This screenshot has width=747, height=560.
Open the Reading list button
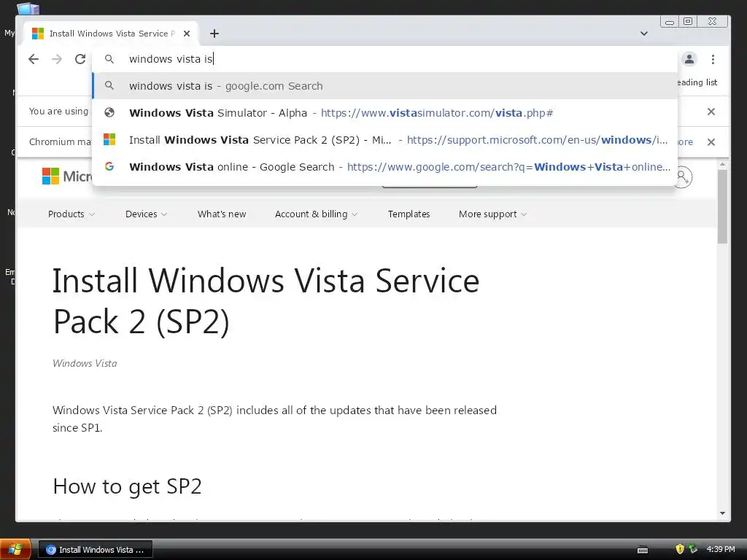point(697,82)
